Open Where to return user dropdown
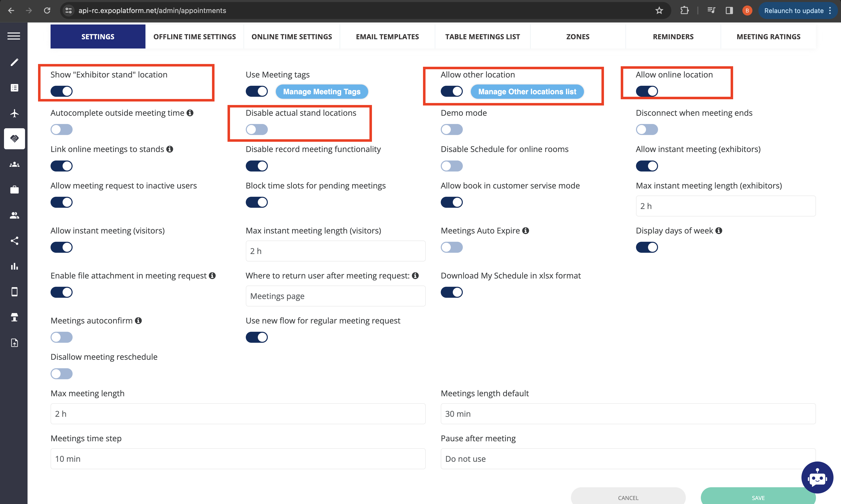 coord(335,296)
